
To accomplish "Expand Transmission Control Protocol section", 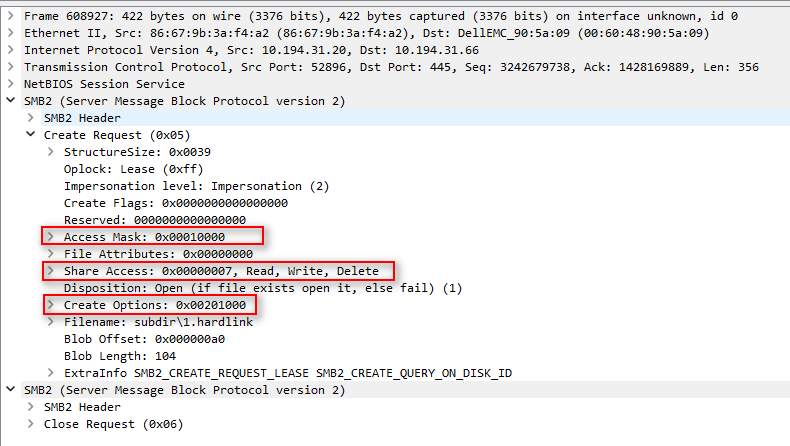I will coord(11,67).
